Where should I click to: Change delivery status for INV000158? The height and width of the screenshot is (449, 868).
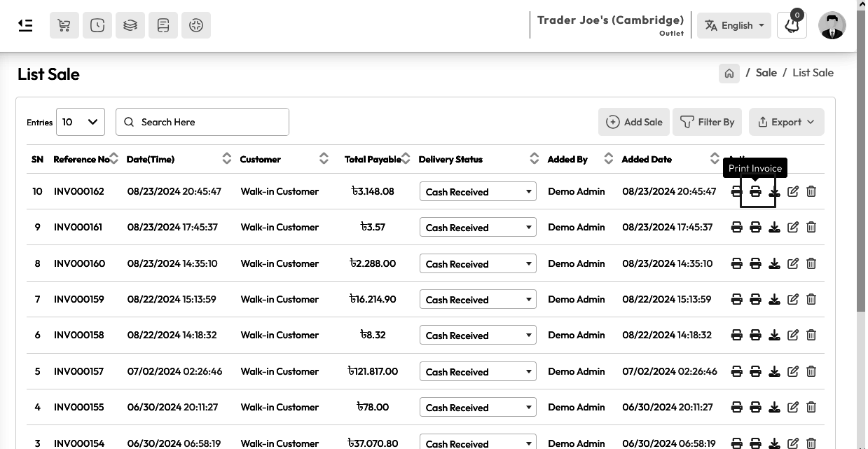478,335
